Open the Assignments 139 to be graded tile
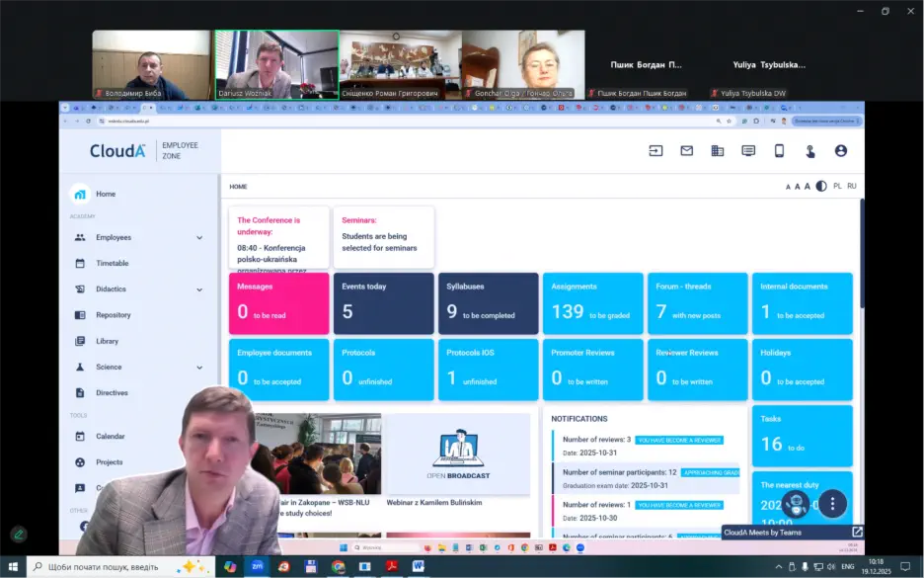The height and width of the screenshot is (578, 924). click(x=592, y=303)
